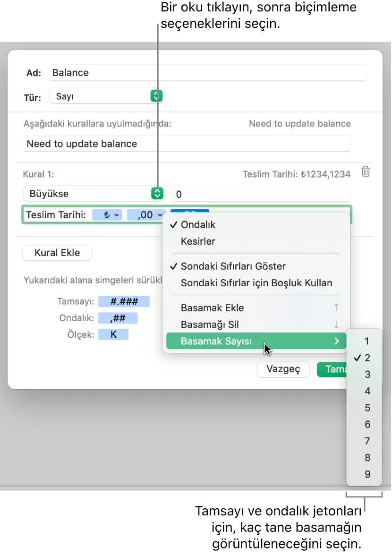Pick 9 digits in the submenu

click(x=364, y=474)
